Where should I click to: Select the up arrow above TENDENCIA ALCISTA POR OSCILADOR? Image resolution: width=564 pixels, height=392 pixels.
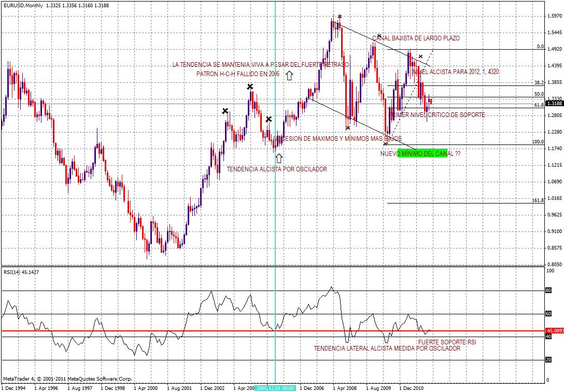tap(279, 158)
